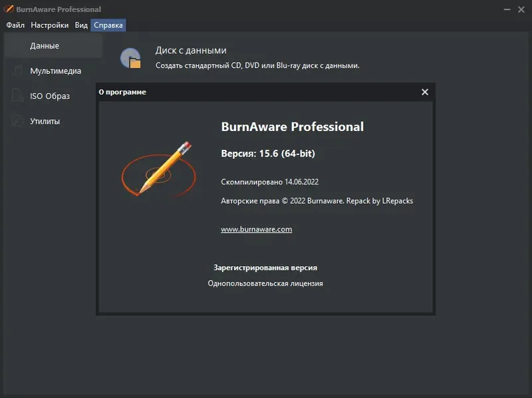Close the О программе dialog
The height and width of the screenshot is (398, 532).
(x=425, y=92)
